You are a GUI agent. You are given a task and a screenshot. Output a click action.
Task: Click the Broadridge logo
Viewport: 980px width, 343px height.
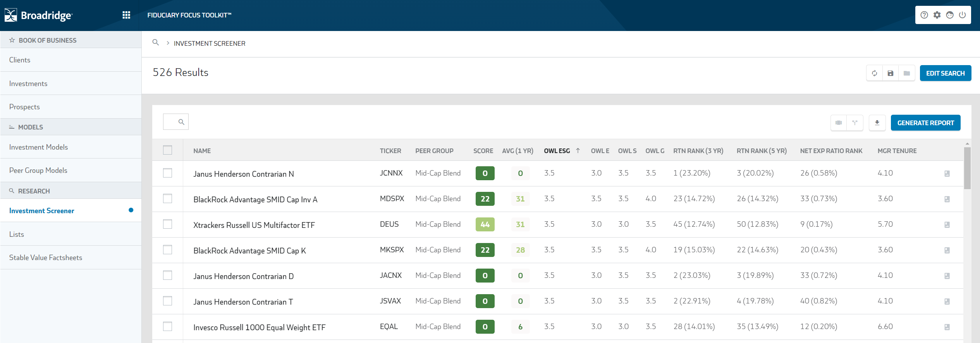coord(38,15)
